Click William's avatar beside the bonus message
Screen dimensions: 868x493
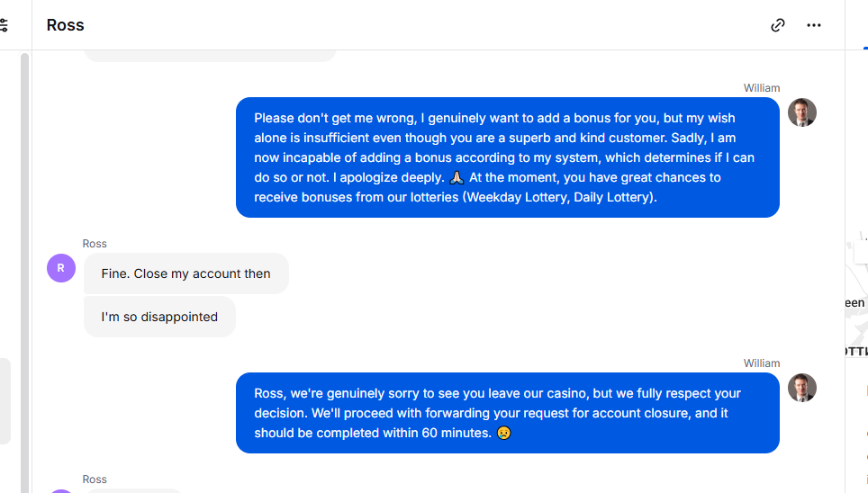tap(802, 112)
